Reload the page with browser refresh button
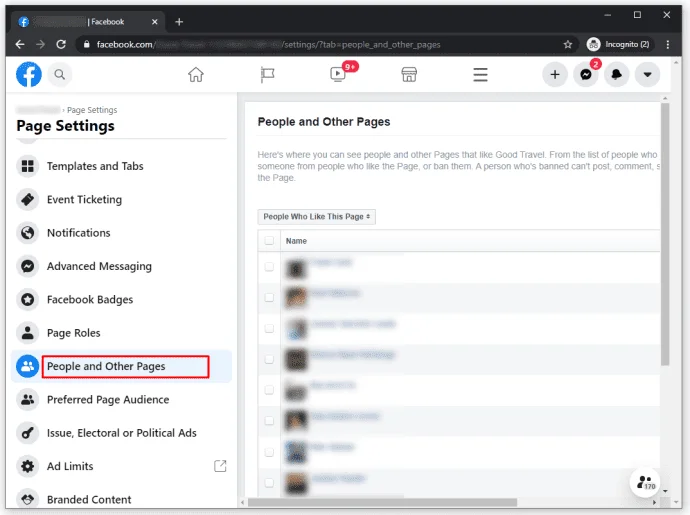The height and width of the screenshot is (515, 690). (x=62, y=44)
